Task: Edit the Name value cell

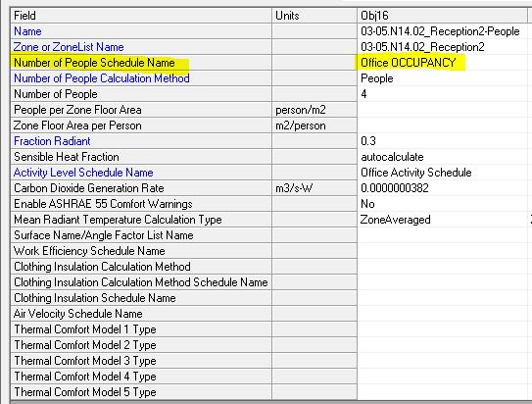Action: click(x=445, y=31)
